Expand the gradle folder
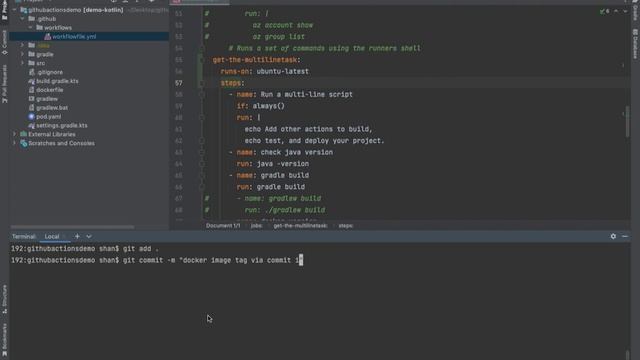The height and width of the screenshot is (360, 640). click(22, 54)
